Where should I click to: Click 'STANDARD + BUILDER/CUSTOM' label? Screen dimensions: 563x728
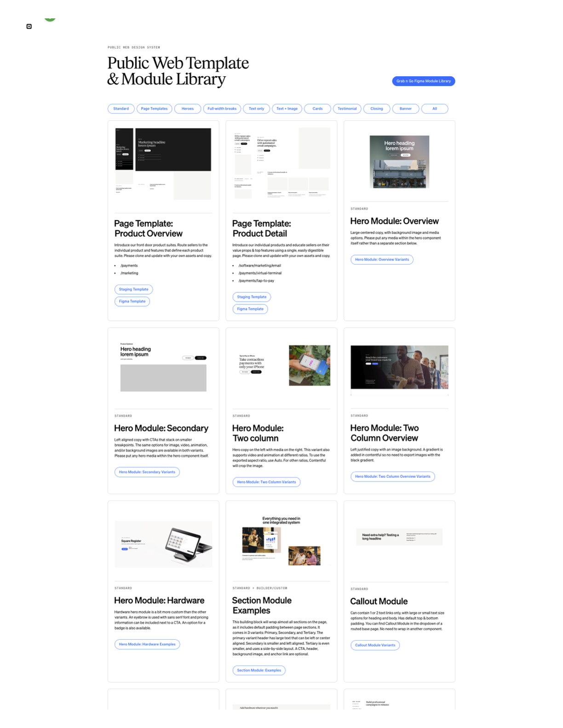click(x=260, y=588)
